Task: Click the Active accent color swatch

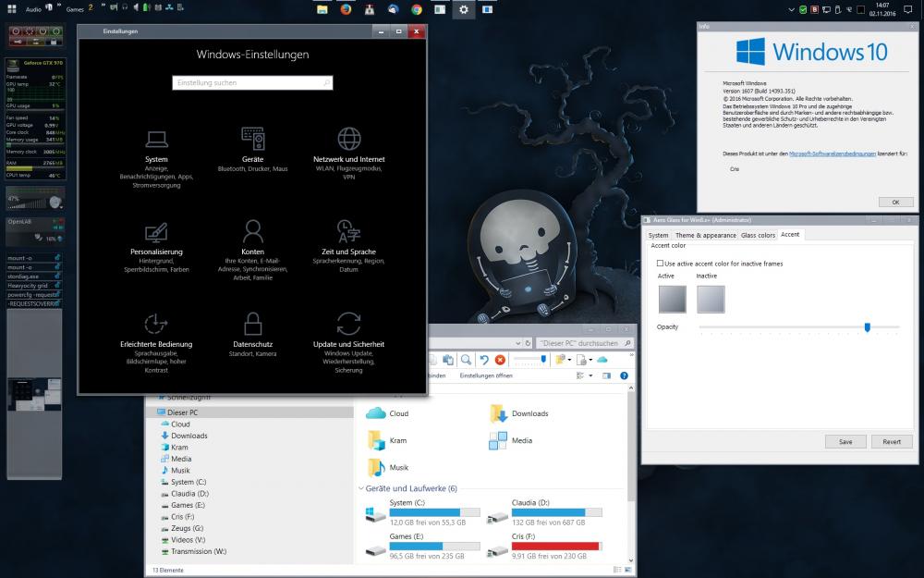Action: [x=671, y=299]
